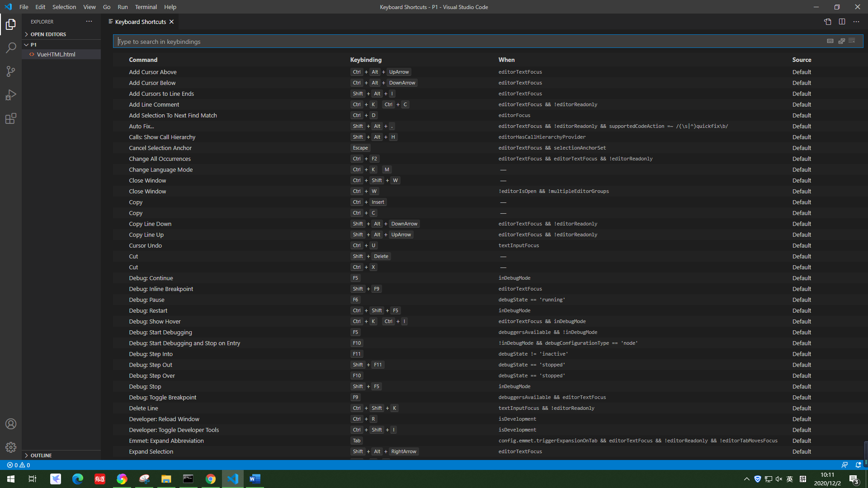Split the editor to the right
Viewport: 868px width, 488px height.
tap(842, 22)
